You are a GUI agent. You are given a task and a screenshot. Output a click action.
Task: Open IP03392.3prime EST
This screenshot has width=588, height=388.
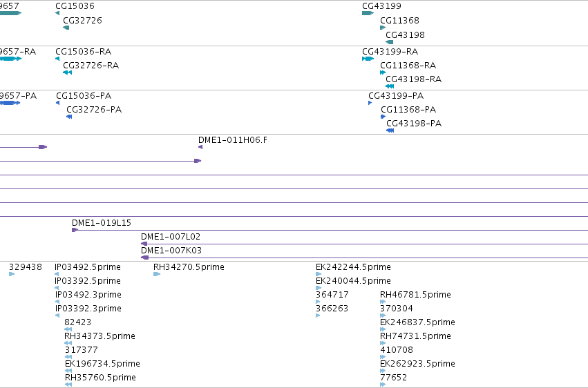click(88, 308)
